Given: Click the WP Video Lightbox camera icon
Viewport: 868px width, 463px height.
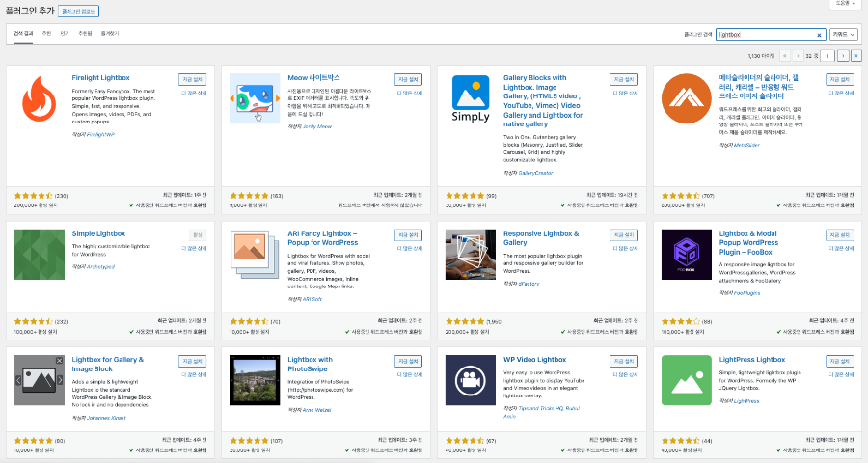Looking at the screenshot, I should 471,380.
